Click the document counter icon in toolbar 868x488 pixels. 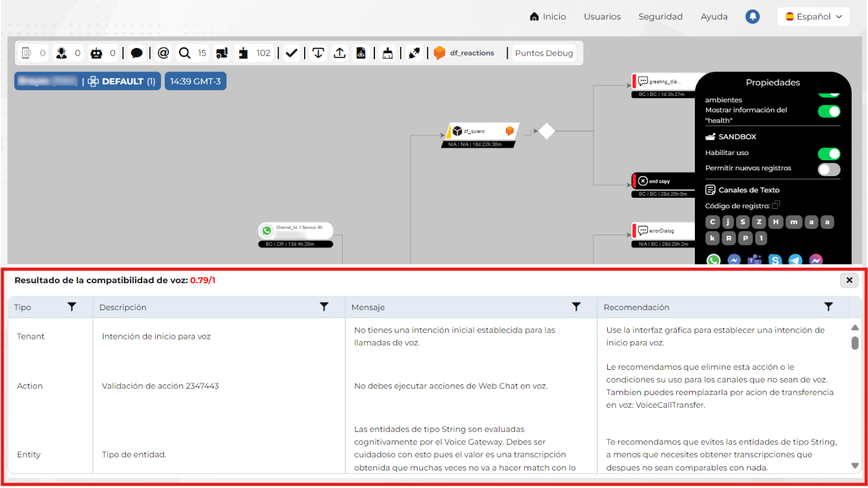click(26, 53)
